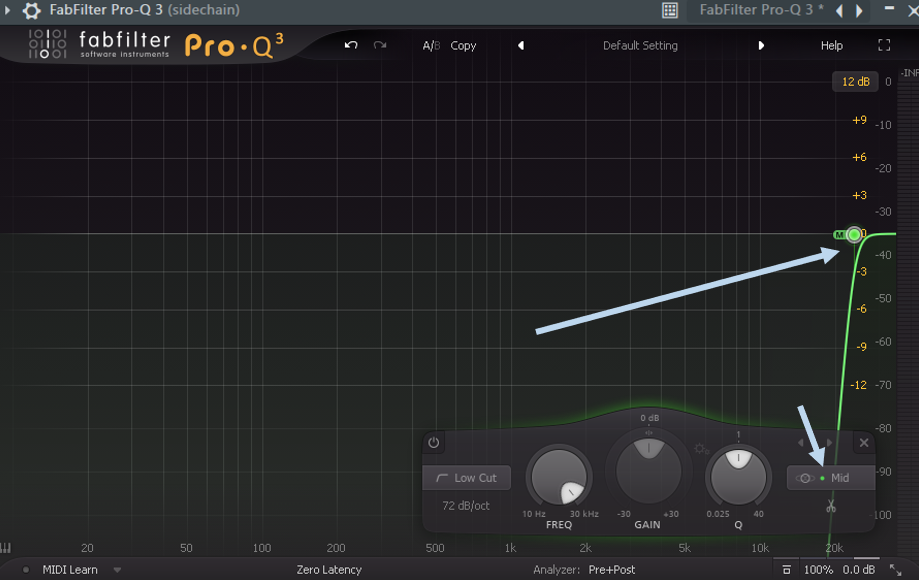This screenshot has width=919, height=580.
Task: Select next wrapper preset arrow
Action: tap(859, 10)
